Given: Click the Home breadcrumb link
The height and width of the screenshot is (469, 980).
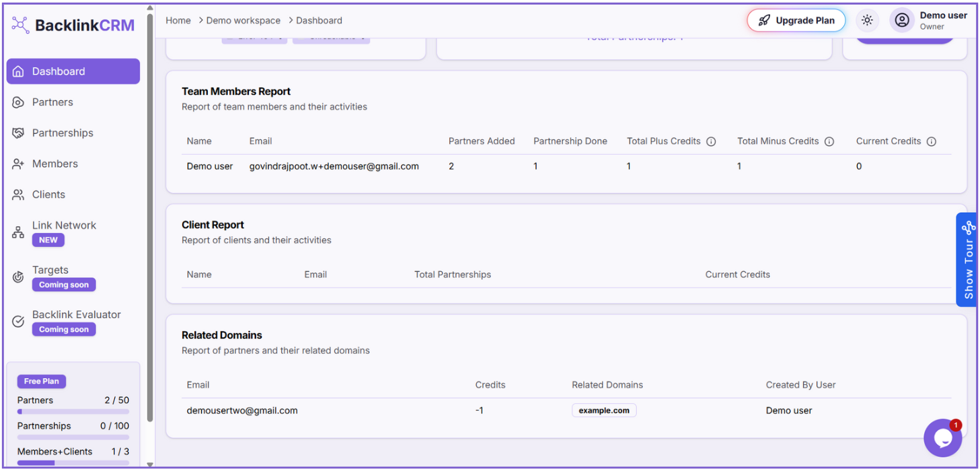Looking at the screenshot, I should [178, 21].
